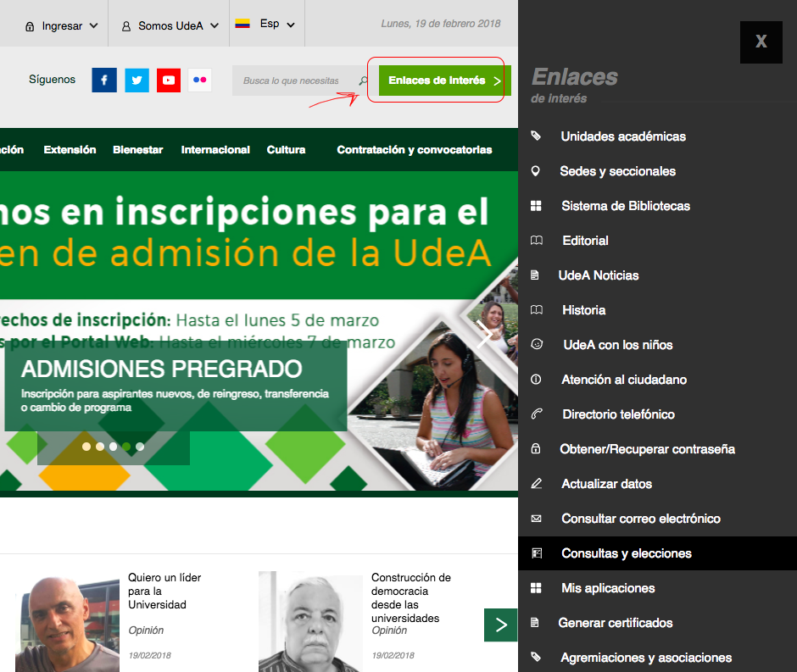Close the Enlaces de interés panel

[761, 42]
